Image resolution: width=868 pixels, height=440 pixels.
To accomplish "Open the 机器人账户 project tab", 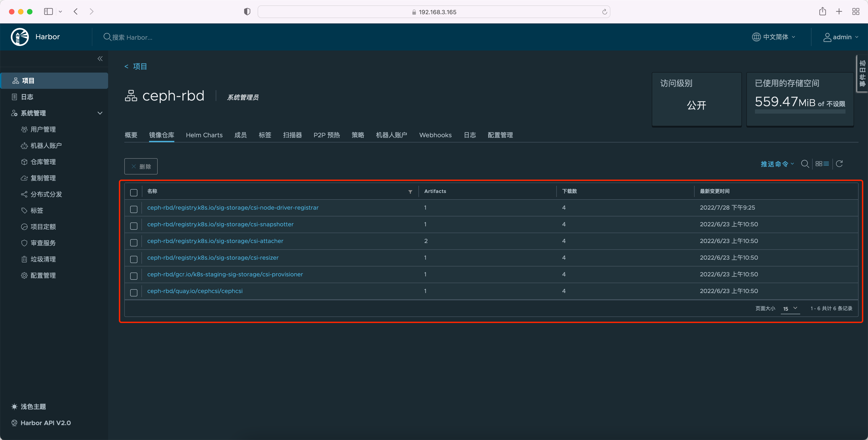I will 391,135.
